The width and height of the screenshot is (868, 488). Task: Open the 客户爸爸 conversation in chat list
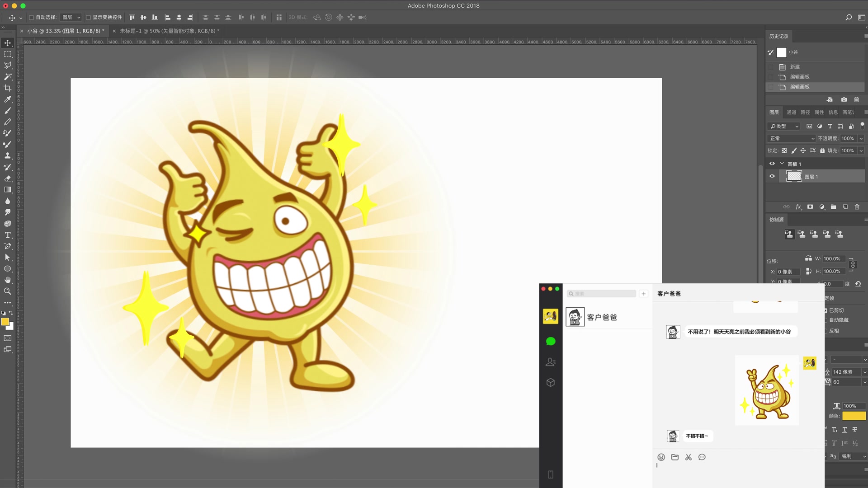point(608,317)
